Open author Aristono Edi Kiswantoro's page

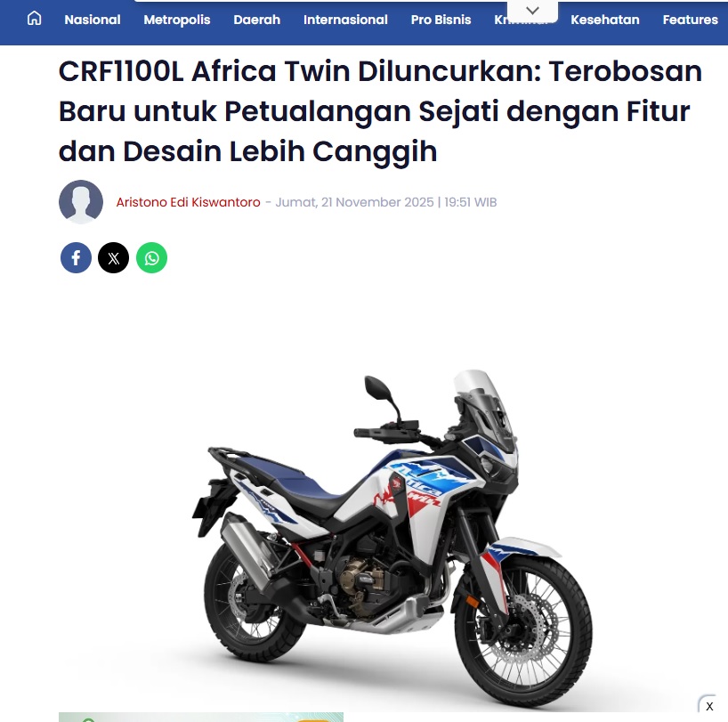click(188, 202)
